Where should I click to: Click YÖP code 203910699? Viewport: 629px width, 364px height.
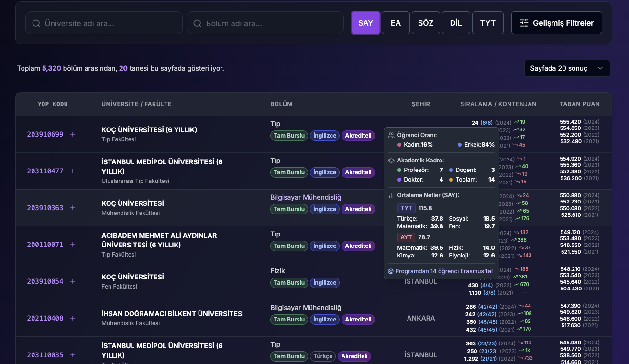point(45,134)
